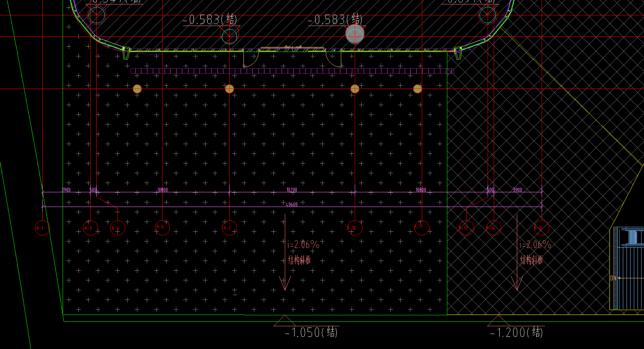This screenshot has width=644, height=349.
Task: Select the blue staircase treads
Action: coord(632,278)
